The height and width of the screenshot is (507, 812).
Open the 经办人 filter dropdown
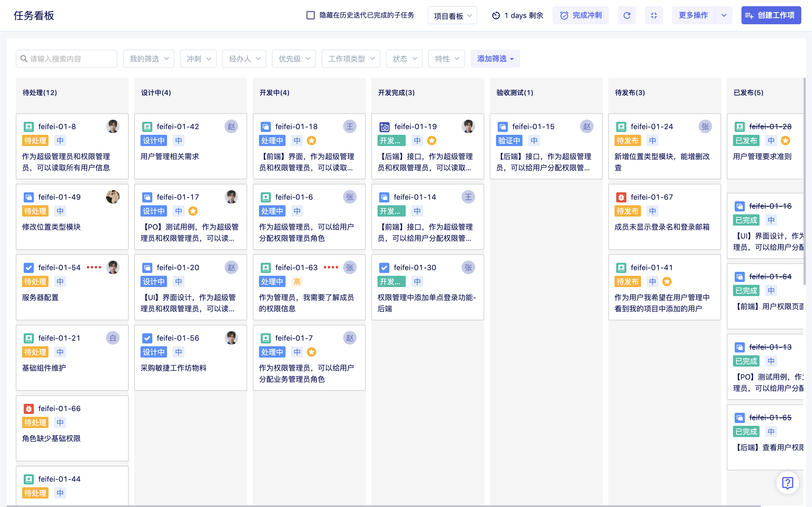244,59
